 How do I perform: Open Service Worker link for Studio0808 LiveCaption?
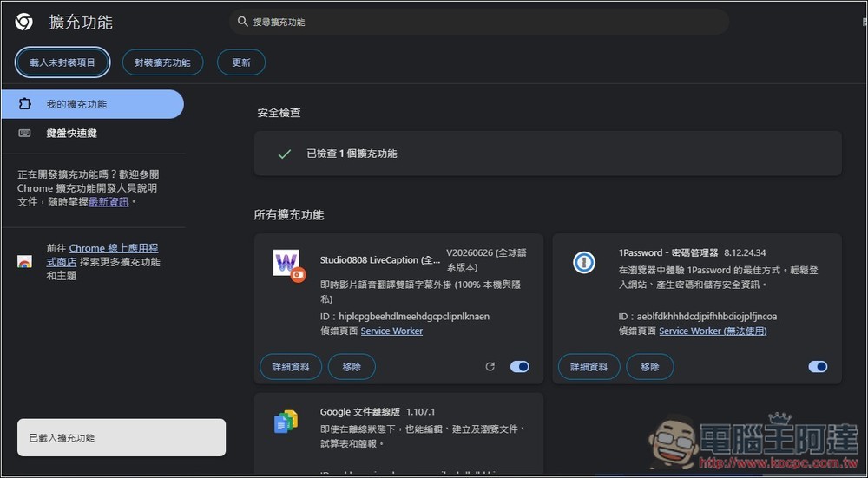click(x=391, y=331)
